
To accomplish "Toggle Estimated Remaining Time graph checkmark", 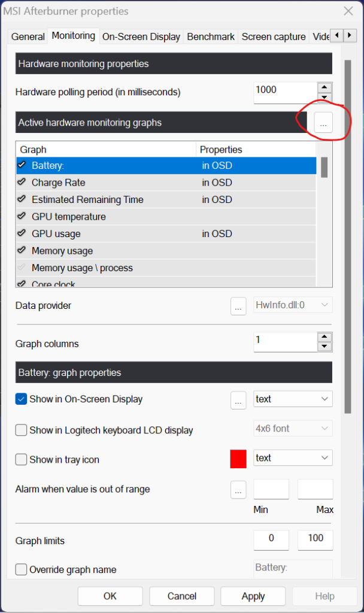I will 22,199.
